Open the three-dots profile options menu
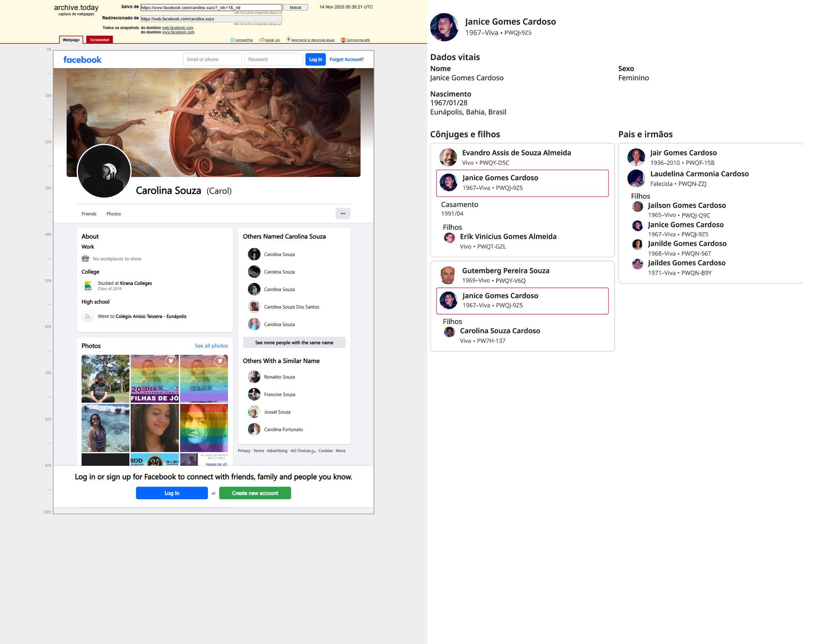This screenshot has width=813, height=644. (x=343, y=213)
